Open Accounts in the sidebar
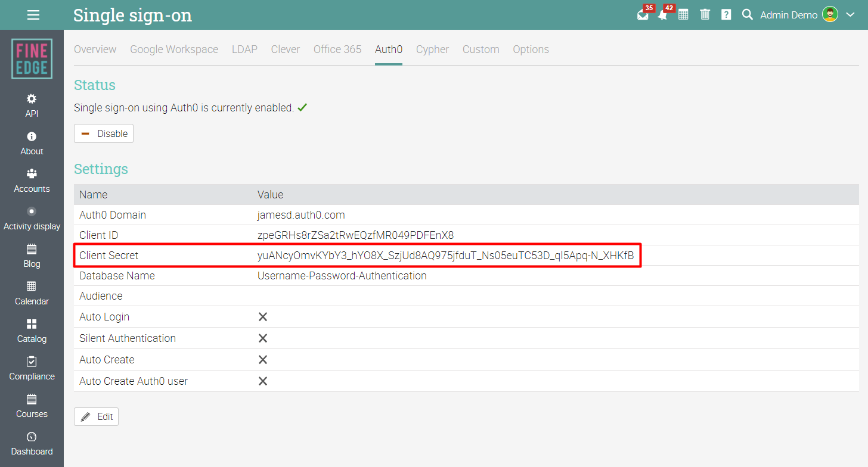 point(32,180)
